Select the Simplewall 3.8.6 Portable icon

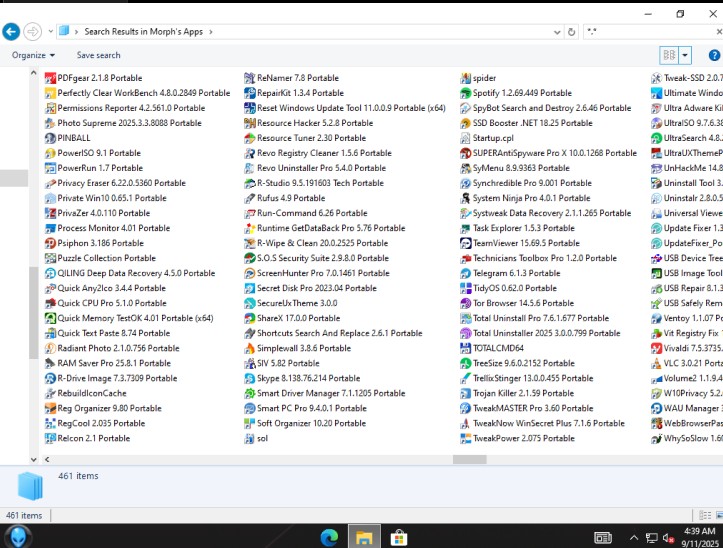click(249, 348)
